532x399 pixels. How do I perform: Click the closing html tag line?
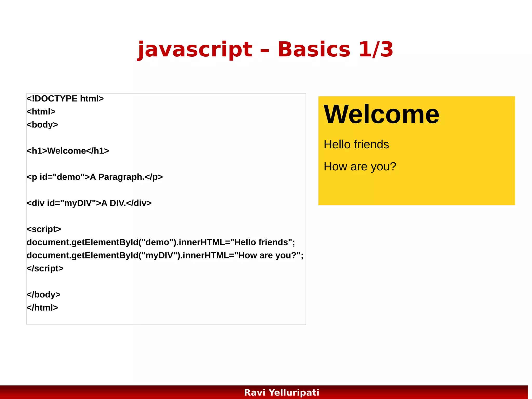42,308
